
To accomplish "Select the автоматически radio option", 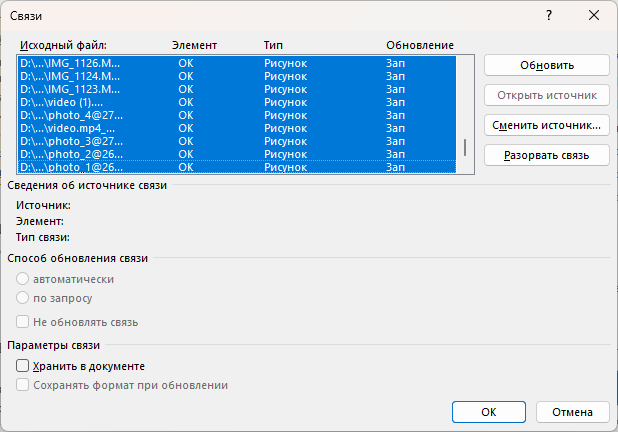I will (23, 280).
